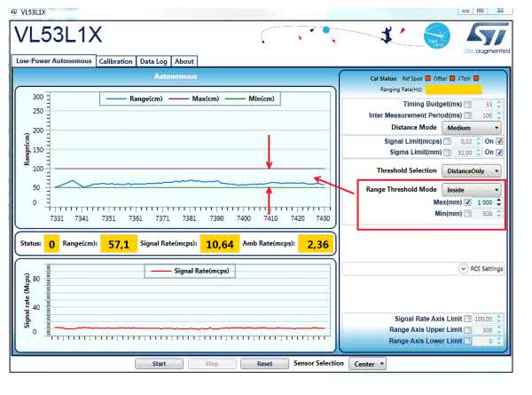Image resolution: width=532 pixels, height=395 pixels.
Task: Click the Ref Spad calibration status indicator
Action: tap(427, 78)
